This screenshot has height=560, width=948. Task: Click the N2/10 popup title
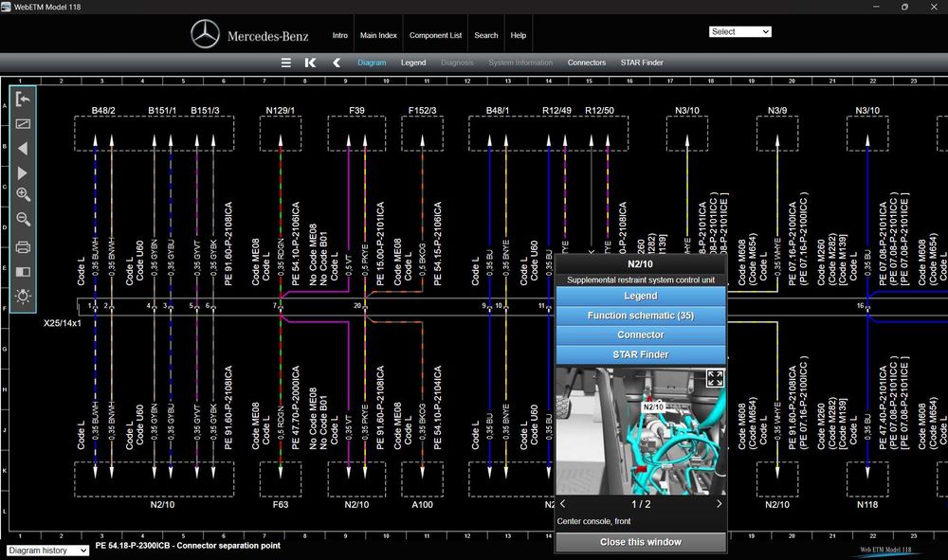coord(640,264)
